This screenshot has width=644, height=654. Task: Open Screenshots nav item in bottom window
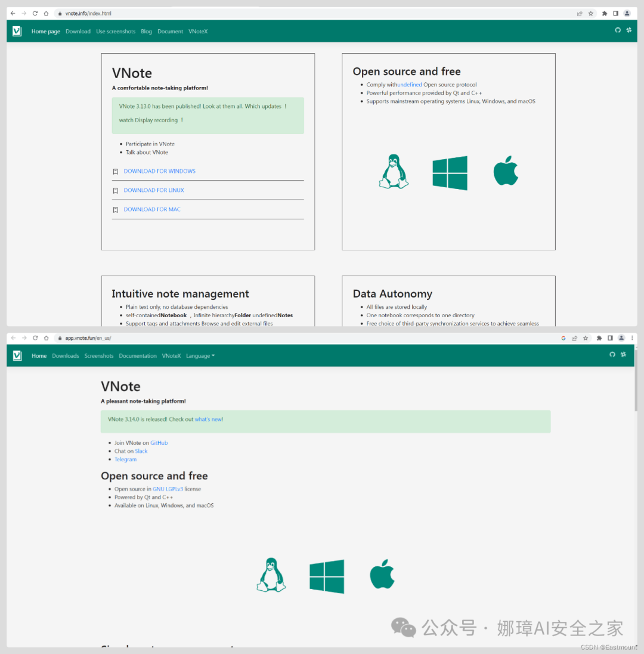click(x=99, y=356)
